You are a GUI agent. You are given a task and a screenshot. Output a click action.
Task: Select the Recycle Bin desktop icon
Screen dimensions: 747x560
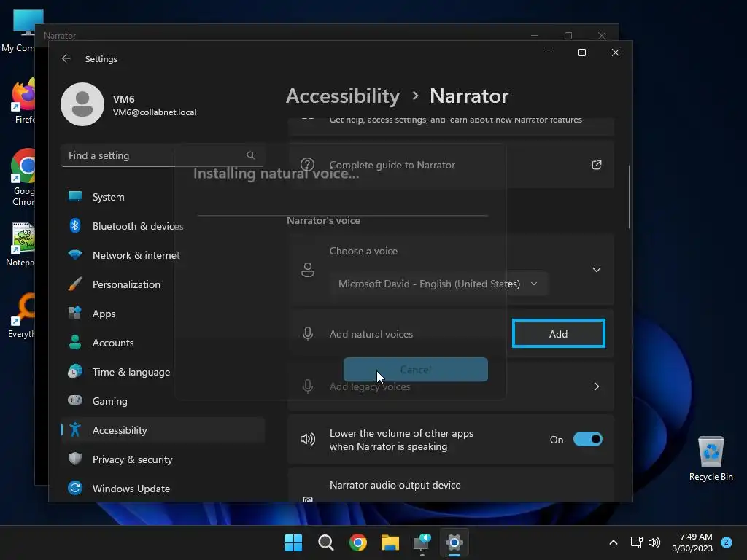click(711, 459)
